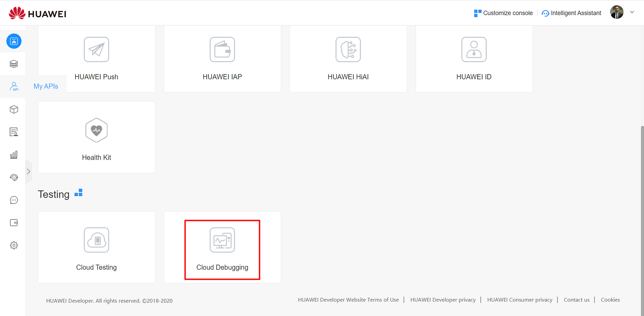The width and height of the screenshot is (644, 316).
Task: Open the HUAWEI Push card
Action: 96,59
